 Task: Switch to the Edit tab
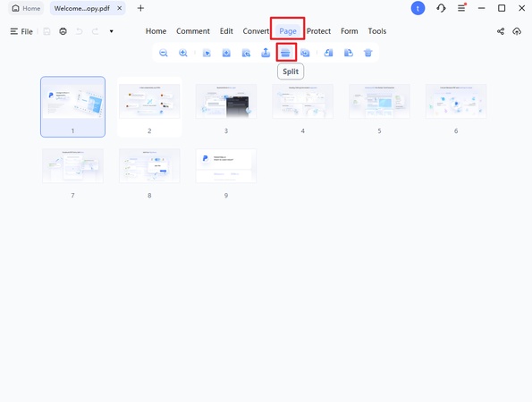point(226,31)
